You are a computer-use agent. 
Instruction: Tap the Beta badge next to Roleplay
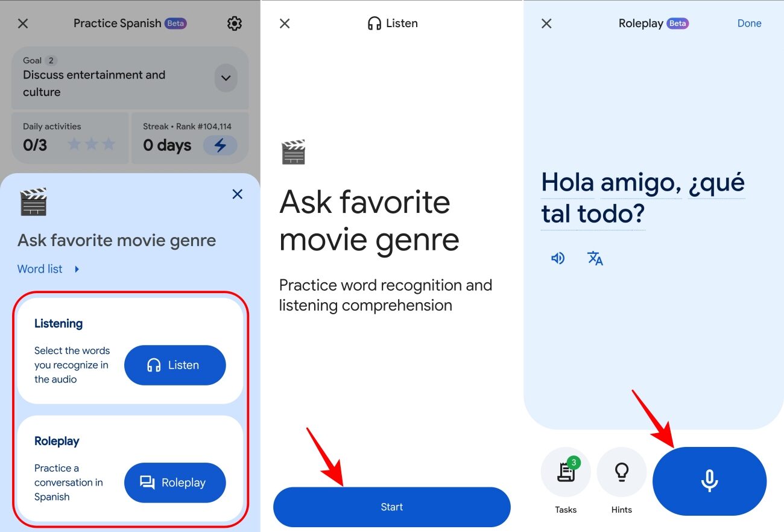pos(678,23)
